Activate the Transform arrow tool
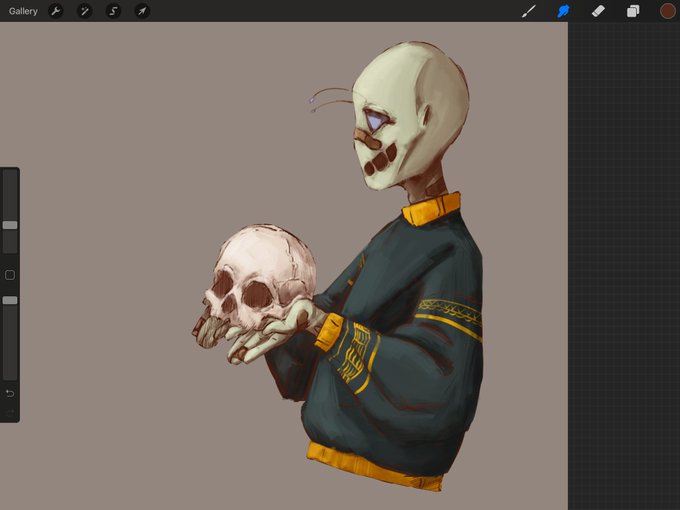The image size is (680, 510). pos(142,11)
